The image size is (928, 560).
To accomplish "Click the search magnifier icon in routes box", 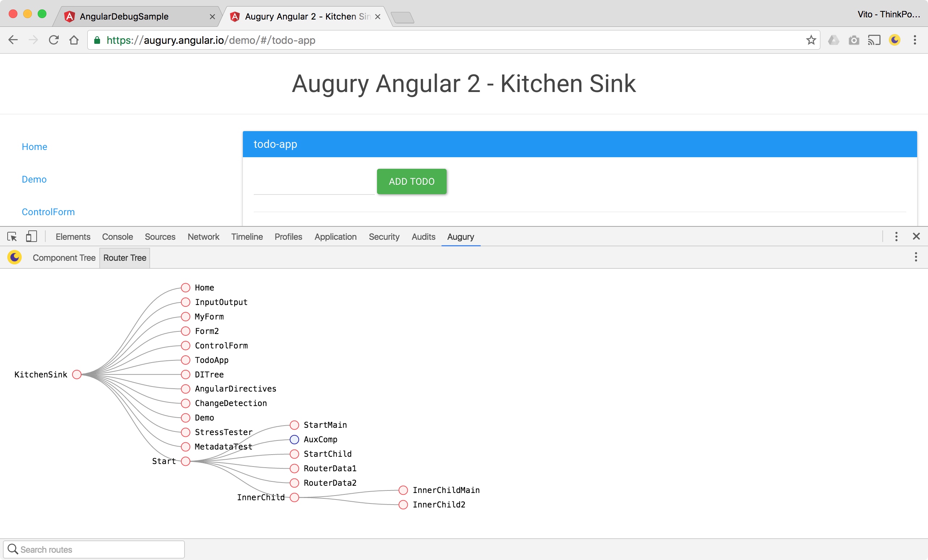I will click(x=13, y=549).
